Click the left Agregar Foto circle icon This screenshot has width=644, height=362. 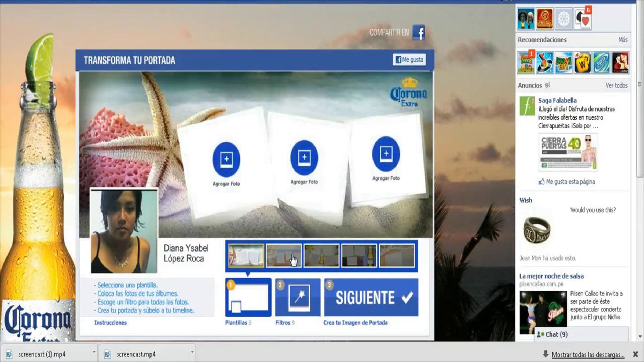pos(226,159)
